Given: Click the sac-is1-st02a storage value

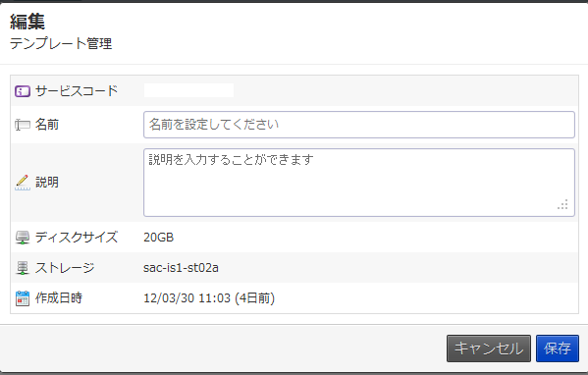Looking at the screenshot, I should click(x=181, y=268).
